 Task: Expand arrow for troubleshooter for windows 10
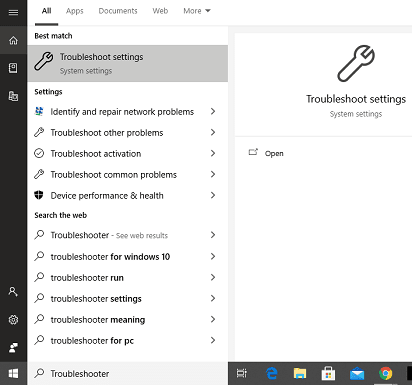pos(213,256)
